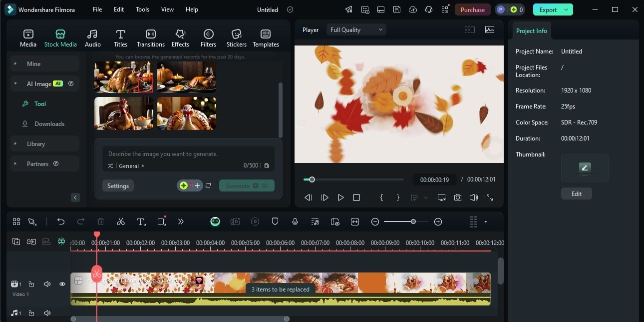The image size is (644, 322).
Task: Mute the Video 1 track
Action: (47, 284)
